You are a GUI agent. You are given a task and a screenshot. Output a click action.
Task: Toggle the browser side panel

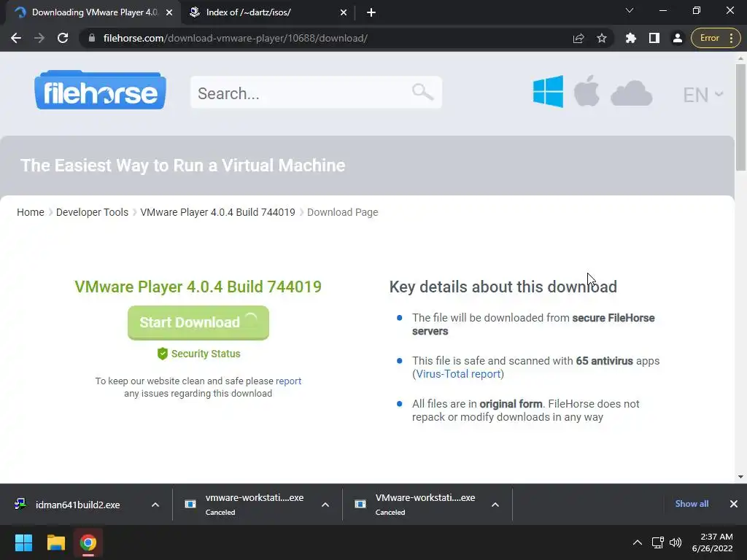(x=654, y=38)
